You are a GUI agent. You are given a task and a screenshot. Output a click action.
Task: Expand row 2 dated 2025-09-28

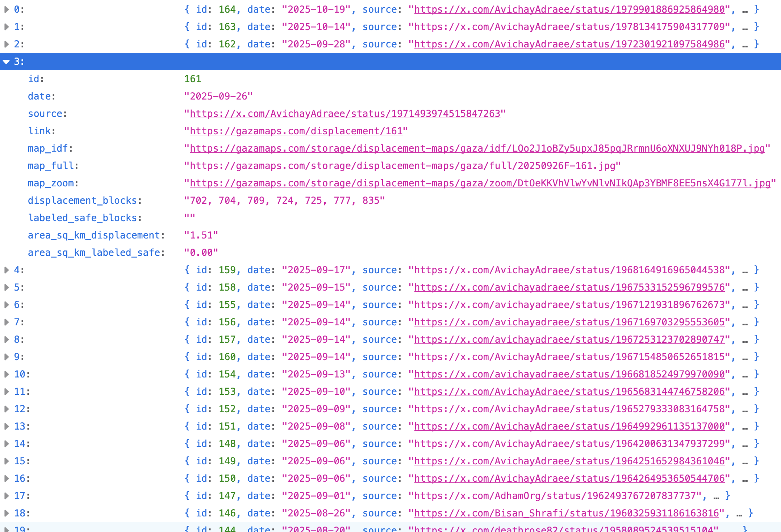point(6,44)
